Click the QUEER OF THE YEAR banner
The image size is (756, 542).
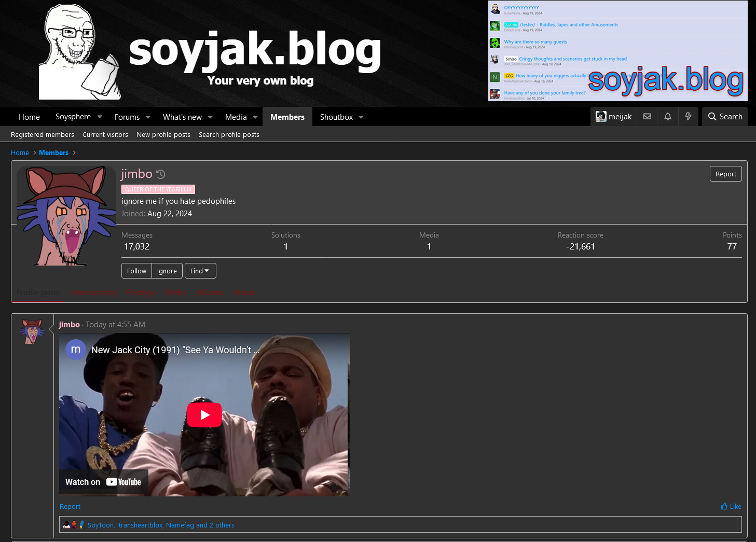pos(158,189)
